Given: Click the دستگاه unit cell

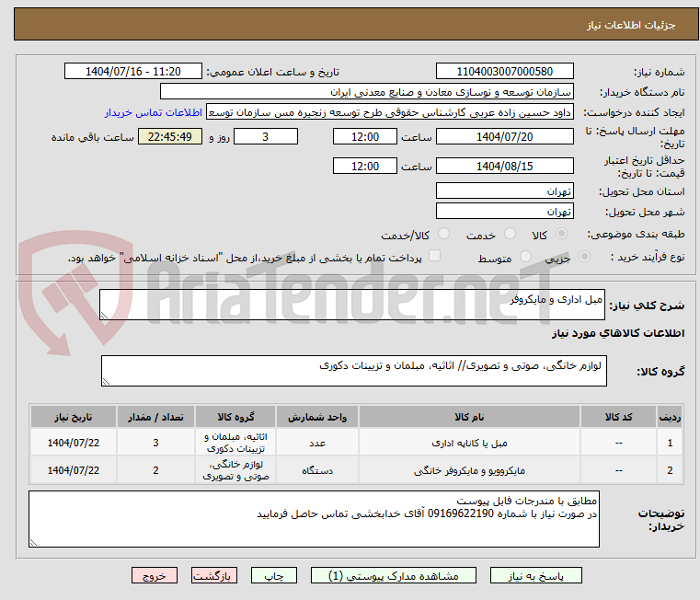Looking at the screenshot, I should click(317, 470).
